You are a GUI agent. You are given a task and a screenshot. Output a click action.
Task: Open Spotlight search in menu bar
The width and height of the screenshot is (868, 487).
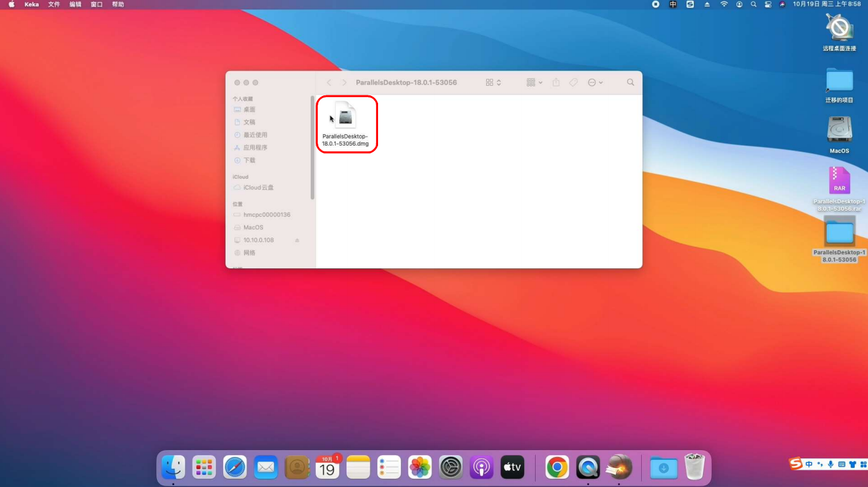click(x=754, y=4)
